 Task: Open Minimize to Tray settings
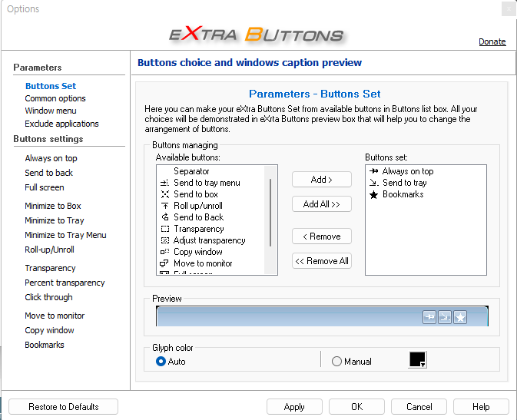point(55,220)
